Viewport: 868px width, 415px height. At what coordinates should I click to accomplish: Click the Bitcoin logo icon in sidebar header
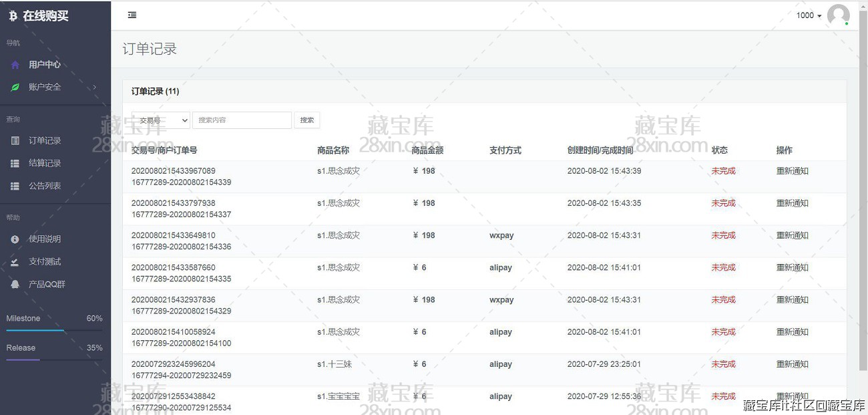13,16
